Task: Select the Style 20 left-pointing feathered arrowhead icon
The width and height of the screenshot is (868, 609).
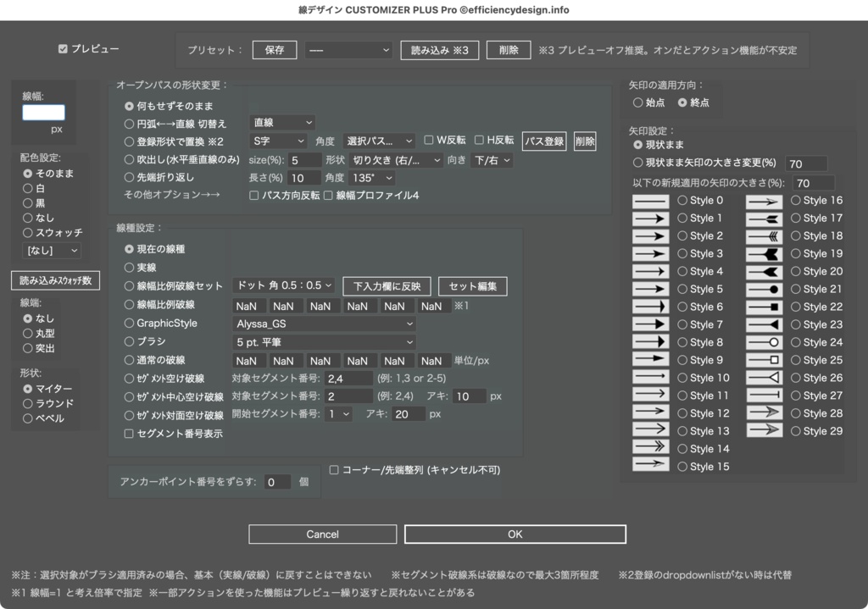Action: click(x=764, y=271)
